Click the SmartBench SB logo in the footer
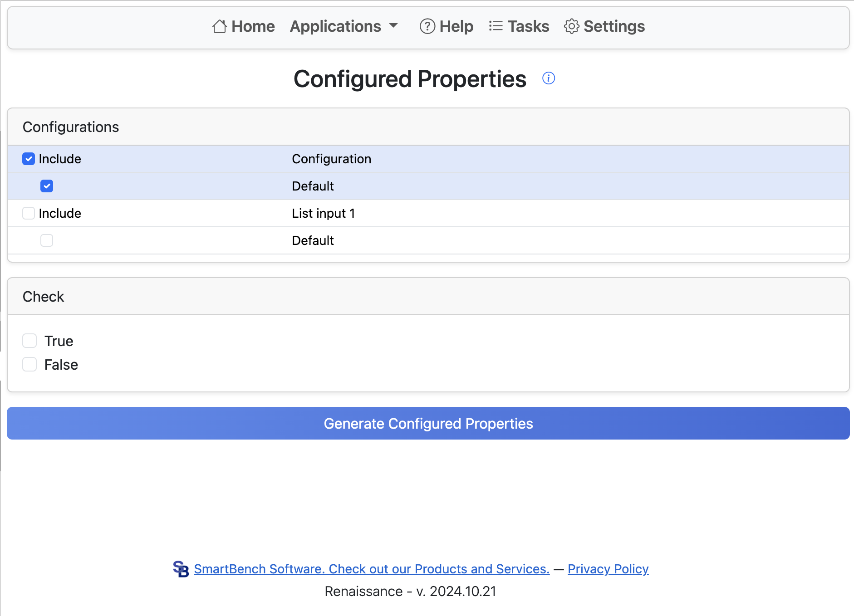This screenshot has height=616, width=854. 181,569
